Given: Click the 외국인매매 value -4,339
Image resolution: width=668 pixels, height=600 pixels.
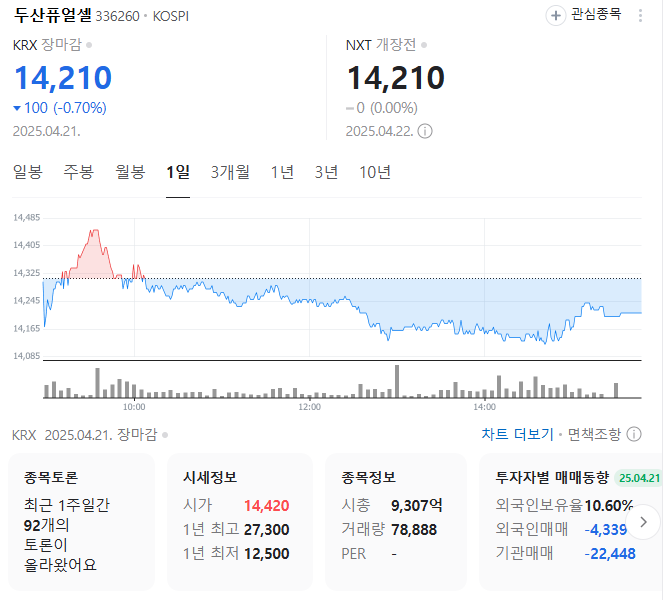Looking at the screenshot, I should [605, 530].
